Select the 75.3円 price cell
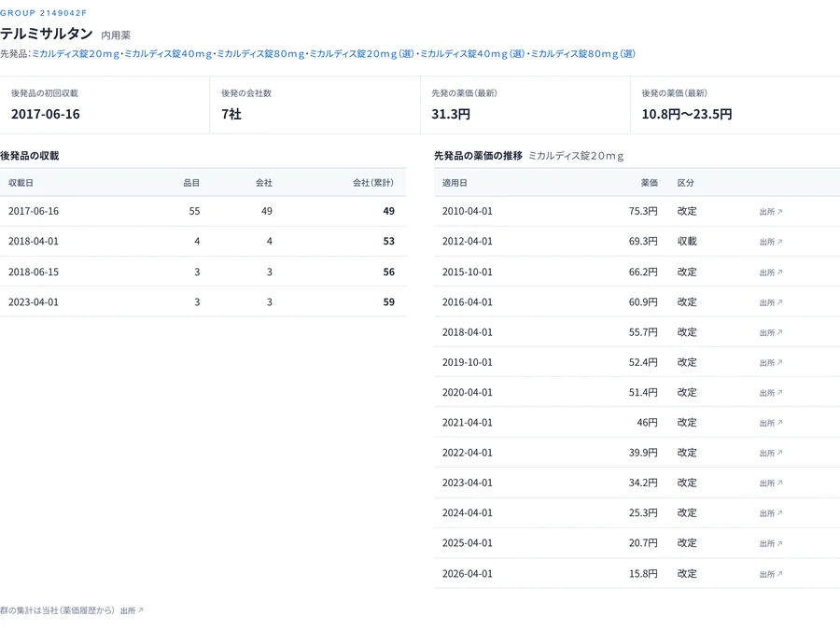The height and width of the screenshot is (630, 840). (x=643, y=211)
